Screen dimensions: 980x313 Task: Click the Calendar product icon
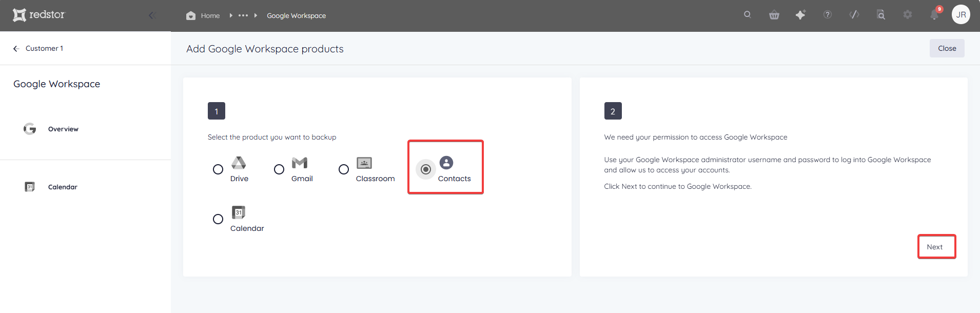tap(239, 212)
